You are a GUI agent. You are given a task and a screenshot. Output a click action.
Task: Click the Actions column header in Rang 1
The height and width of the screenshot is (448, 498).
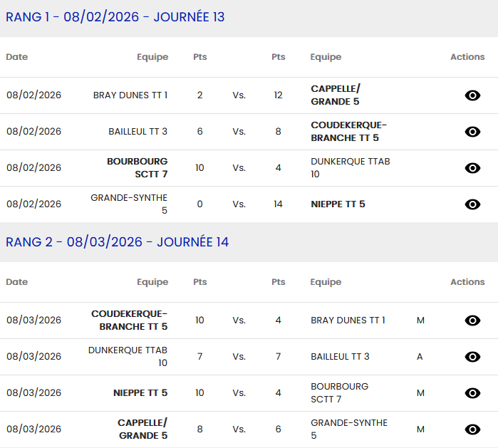click(467, 57)
